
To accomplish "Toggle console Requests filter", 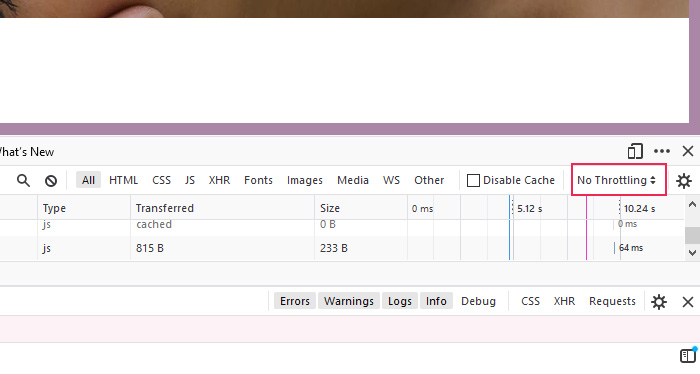I will 612,301.
